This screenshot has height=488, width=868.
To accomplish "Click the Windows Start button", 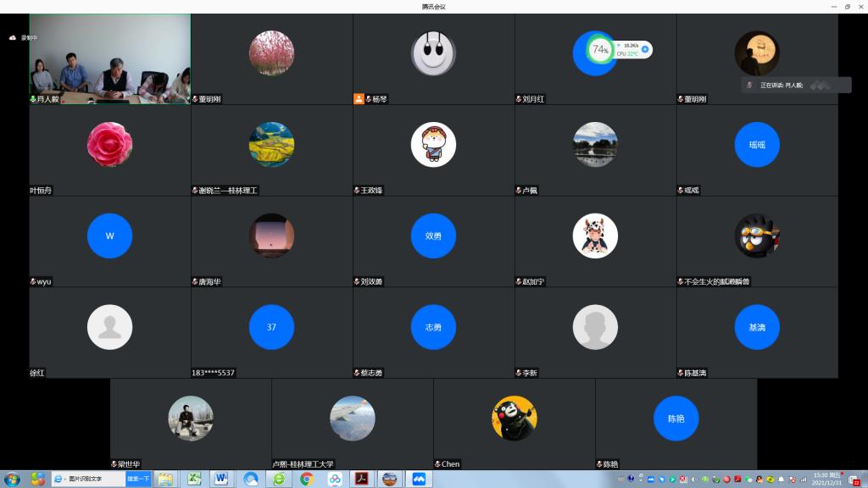I will [x=13, y=479].
